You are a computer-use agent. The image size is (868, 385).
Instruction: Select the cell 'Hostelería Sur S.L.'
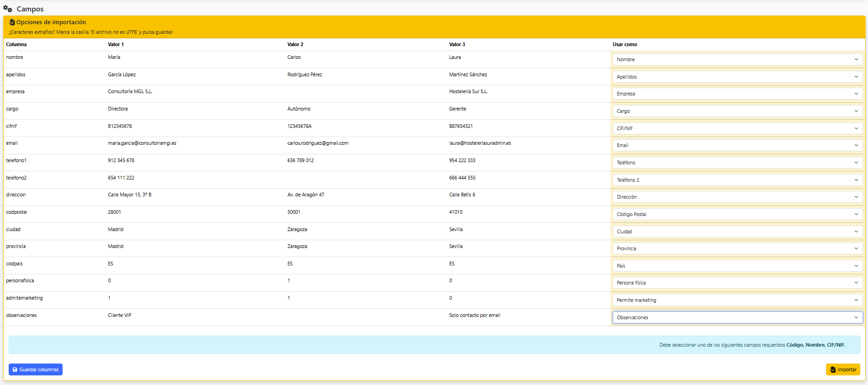coord(468,91)
